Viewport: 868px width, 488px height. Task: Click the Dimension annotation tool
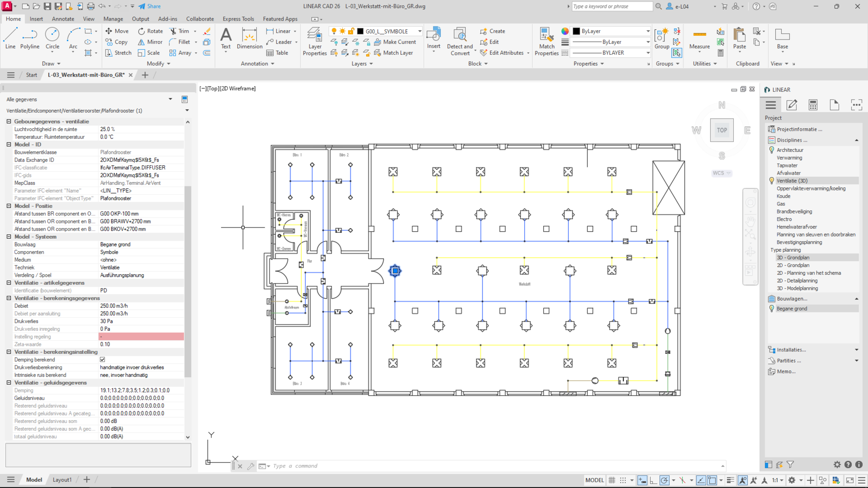[249, 39]
